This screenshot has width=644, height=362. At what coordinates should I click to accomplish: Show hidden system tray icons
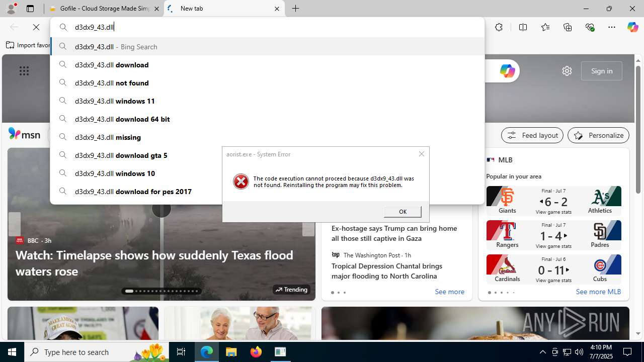tap(542, 352)
